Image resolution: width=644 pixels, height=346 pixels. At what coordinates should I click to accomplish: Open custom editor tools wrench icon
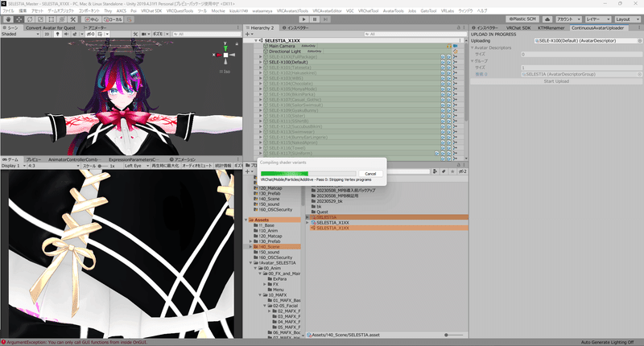(72, 19)
